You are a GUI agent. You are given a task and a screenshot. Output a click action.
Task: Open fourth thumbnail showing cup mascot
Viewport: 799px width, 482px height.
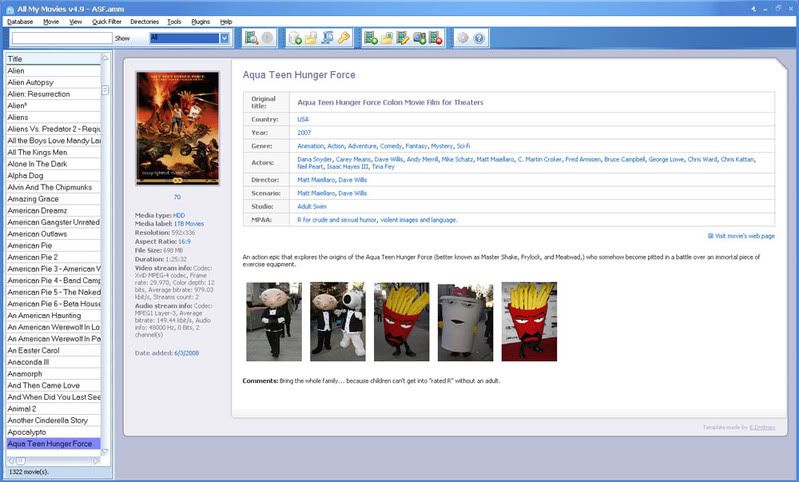click(465, 322)
